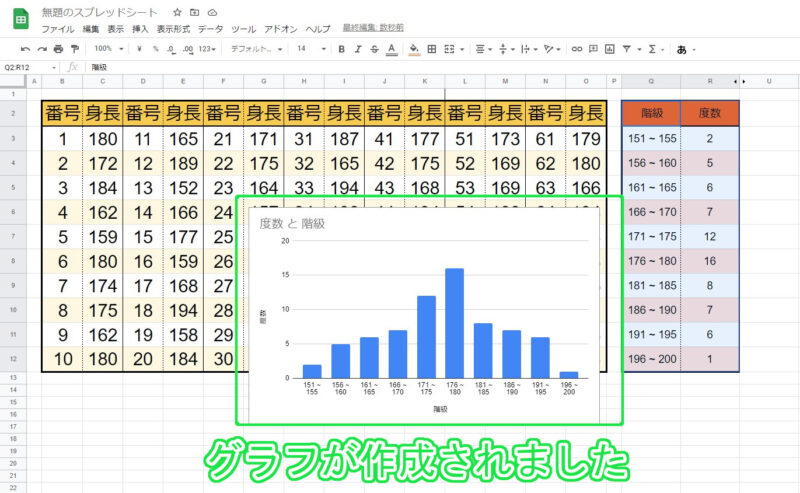The image size is (800, 493).
Task: Star the untitled spreadsheet
Action: click(177, 12)
